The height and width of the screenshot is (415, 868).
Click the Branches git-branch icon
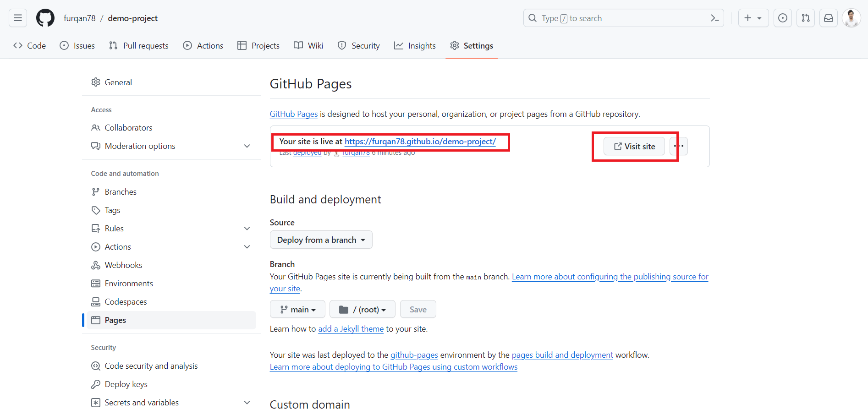coord(96,191)
